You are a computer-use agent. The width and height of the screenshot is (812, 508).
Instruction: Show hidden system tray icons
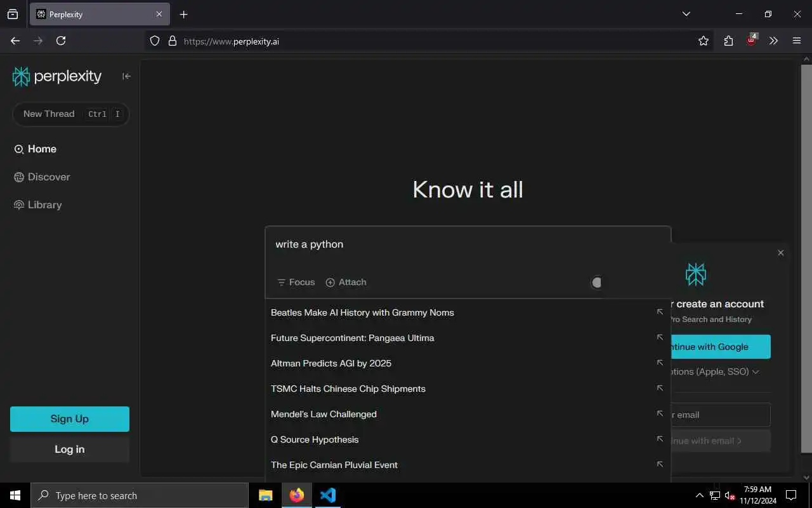pyautogui.click(x=700, y=495)
